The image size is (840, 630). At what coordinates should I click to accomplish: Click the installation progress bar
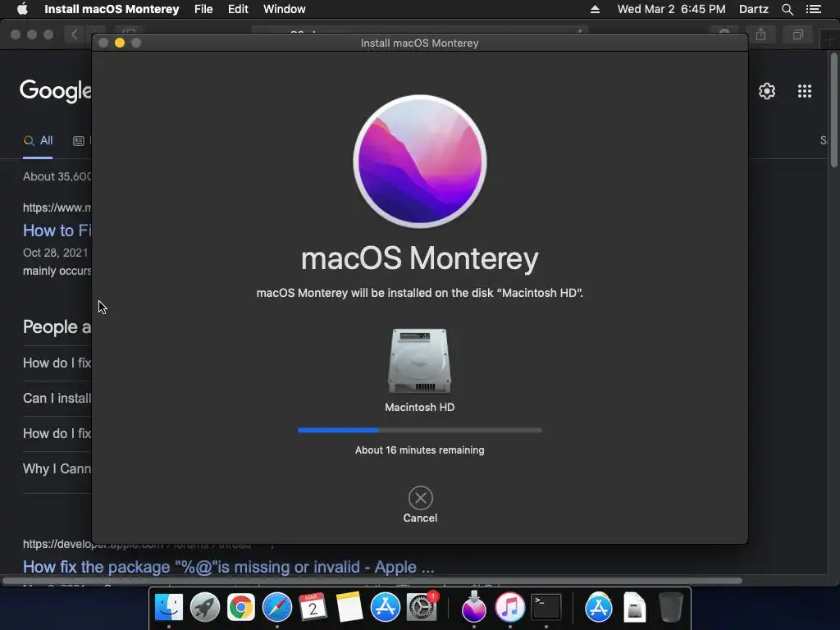tap(419, 430)
